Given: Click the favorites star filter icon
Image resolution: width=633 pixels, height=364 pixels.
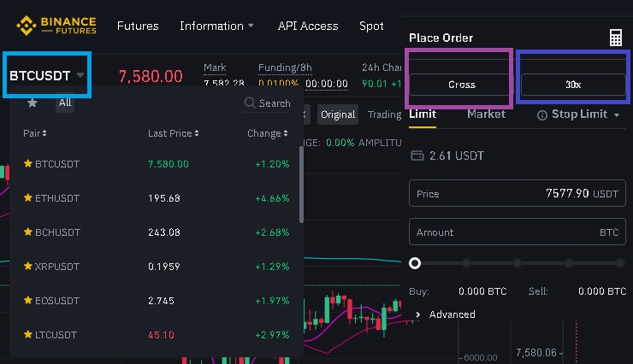Looking at the screenshot, I should 33,103.
